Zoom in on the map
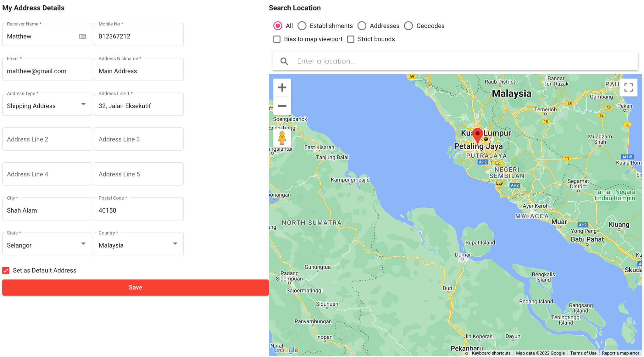 pyautogui.click(x=282, y=87)
